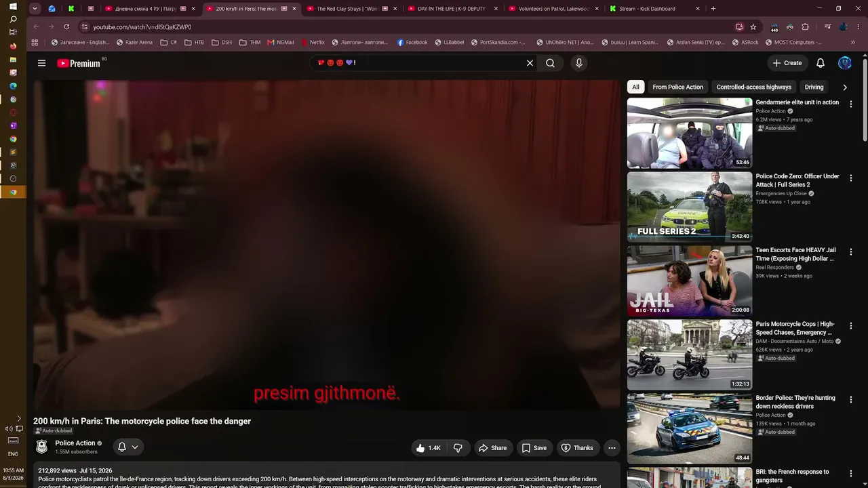Image resolution: width=868 pixels, height=488 pixels.
Task: Open Border Police reckless drivers video title
Action: (796, 402)
